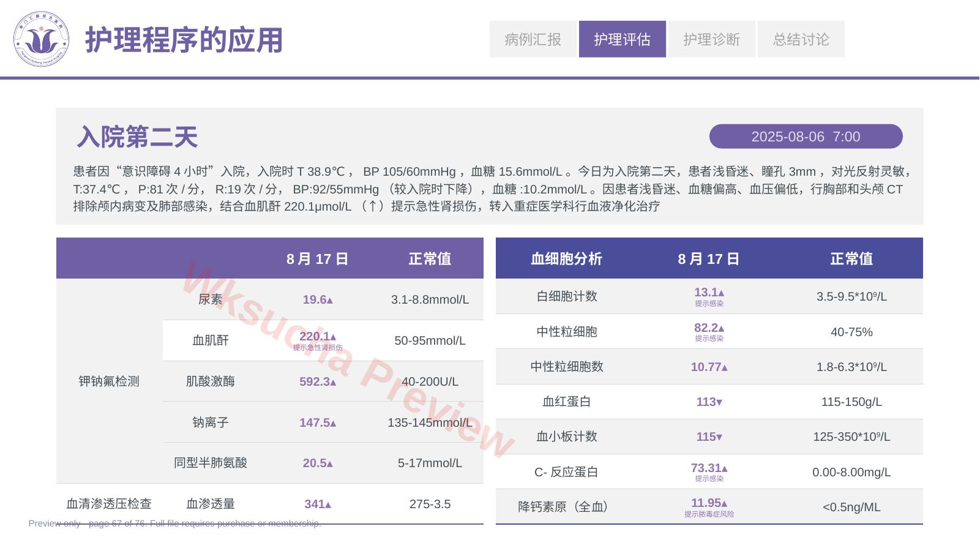Select the homocysteine value 20.5
This screenshot has height=551, width=980.
tap(318, 463)
